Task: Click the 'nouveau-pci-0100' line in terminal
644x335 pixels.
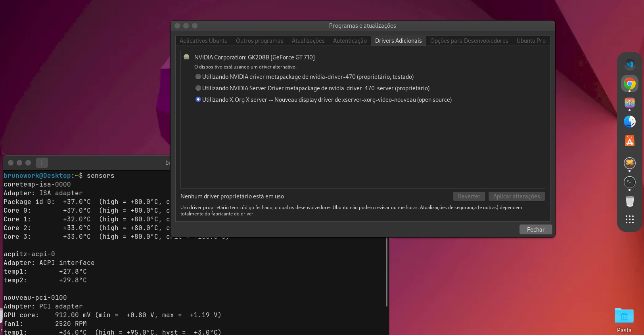Action: (35, 298)
